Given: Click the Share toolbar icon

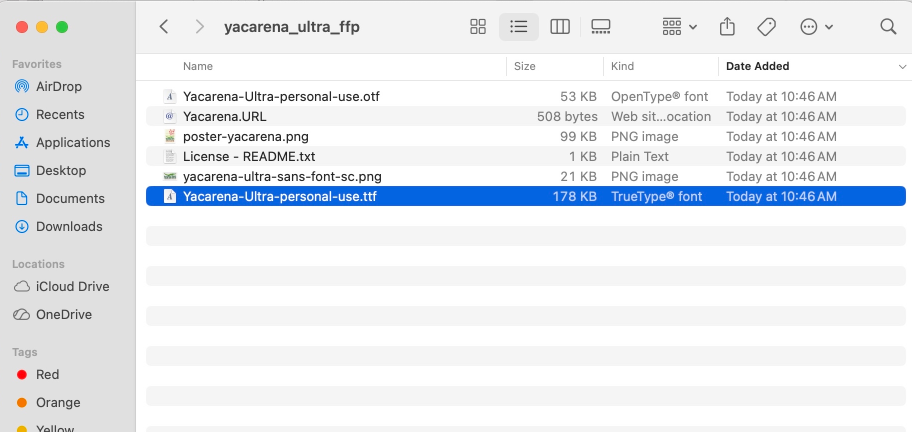Looking at the screenshot, I should pos(727,26).
